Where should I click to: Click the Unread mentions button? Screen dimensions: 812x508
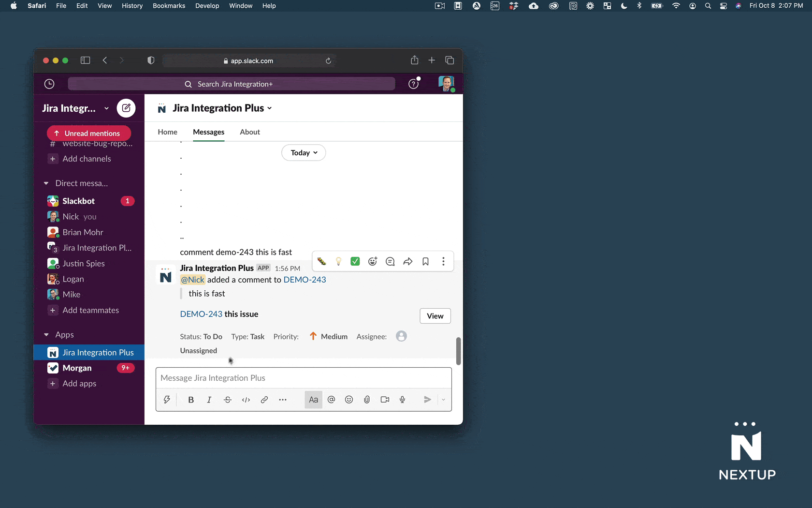click(x=89, y=133)
